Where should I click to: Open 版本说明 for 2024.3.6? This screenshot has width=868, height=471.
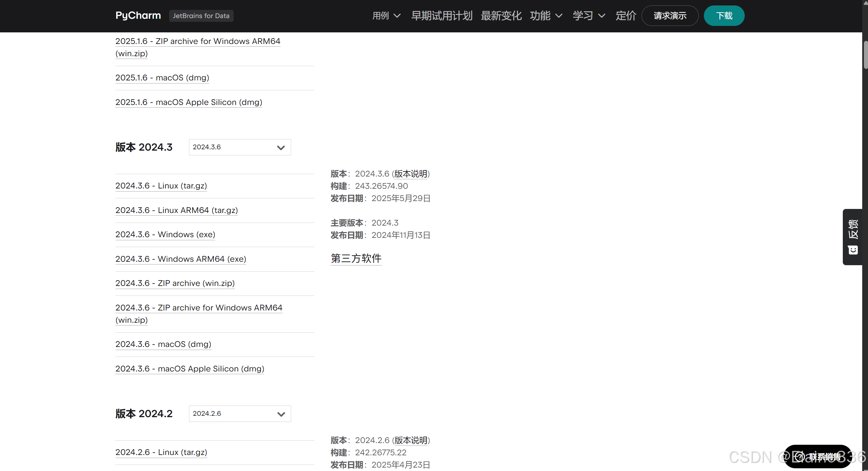pos(411,174)
